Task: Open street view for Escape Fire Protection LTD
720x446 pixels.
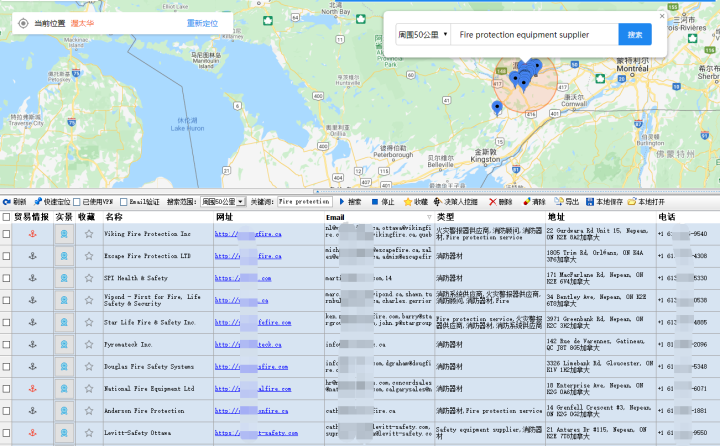Action: click(x=64, y=256)
